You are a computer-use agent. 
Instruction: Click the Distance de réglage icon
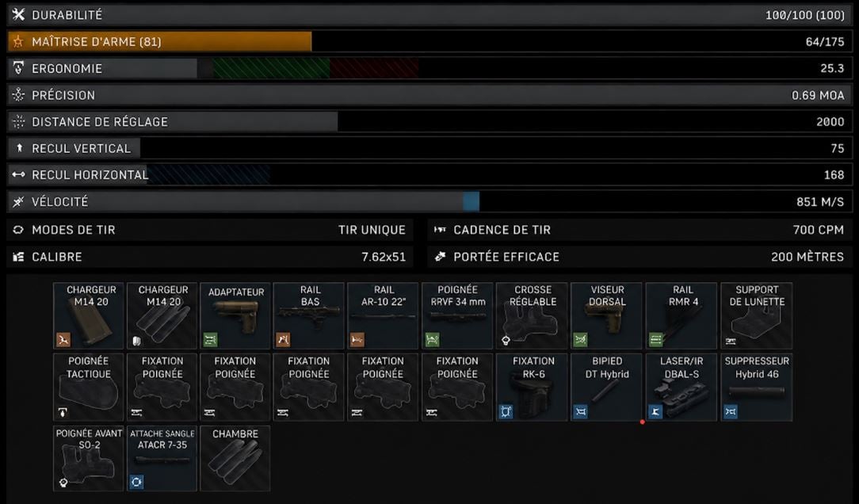pos(19,121)
